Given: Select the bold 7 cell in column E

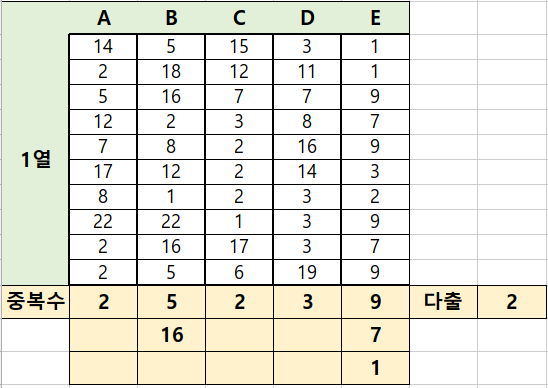Looking at the screenshot, I should 375,335.
